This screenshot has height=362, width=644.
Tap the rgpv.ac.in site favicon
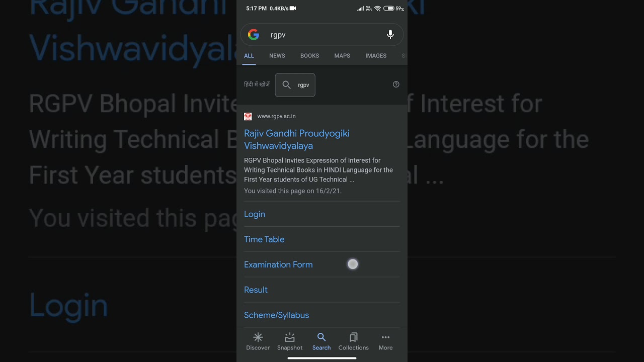point(248,116)
